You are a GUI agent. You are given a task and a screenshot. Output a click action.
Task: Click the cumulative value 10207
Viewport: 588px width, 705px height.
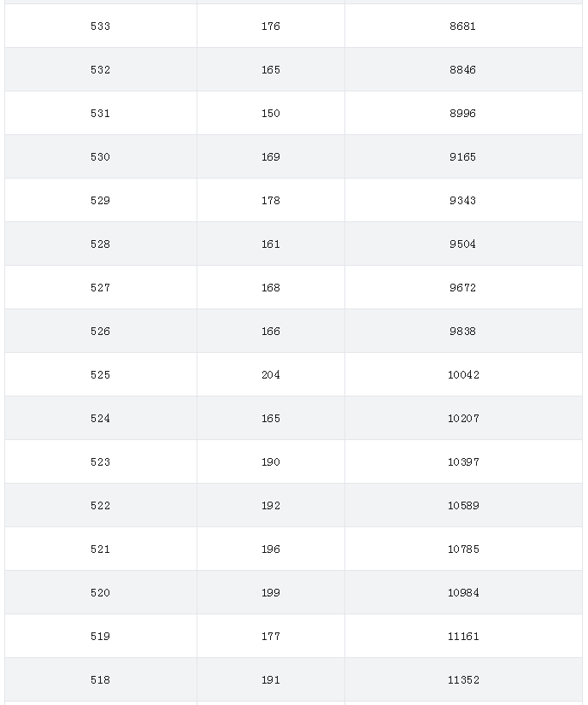click(x=463, y=419)
